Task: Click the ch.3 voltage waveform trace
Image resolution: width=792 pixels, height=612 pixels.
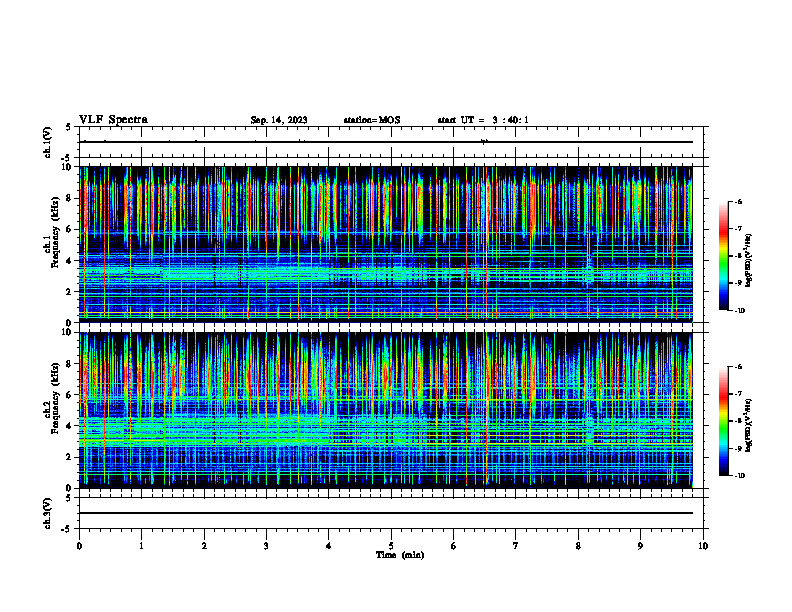Action: [385, 513]
